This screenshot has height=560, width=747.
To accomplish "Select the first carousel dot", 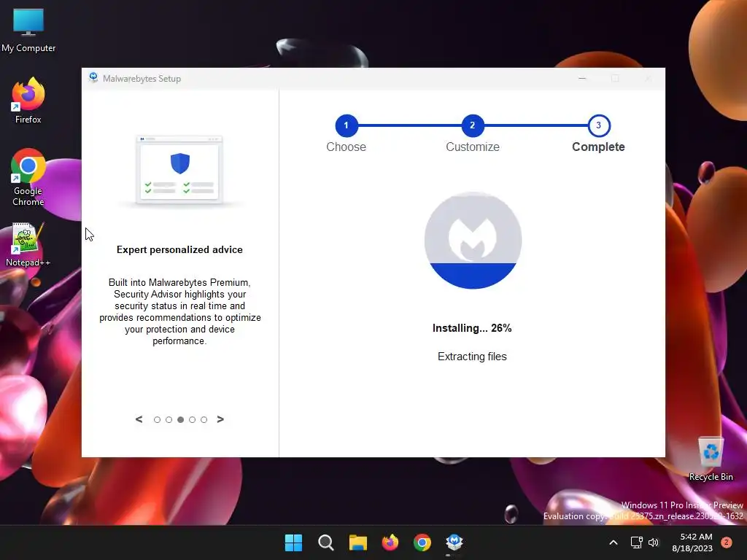I will coord(158,419).
